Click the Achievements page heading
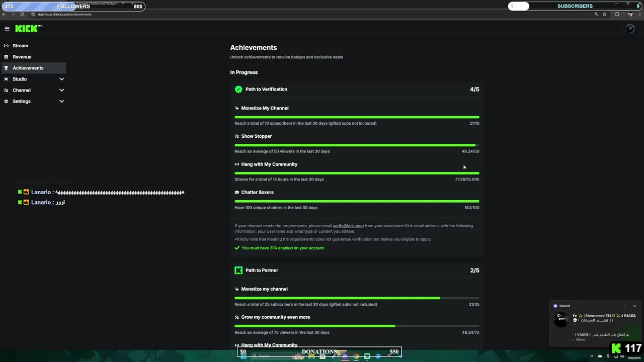 (254, 47)
